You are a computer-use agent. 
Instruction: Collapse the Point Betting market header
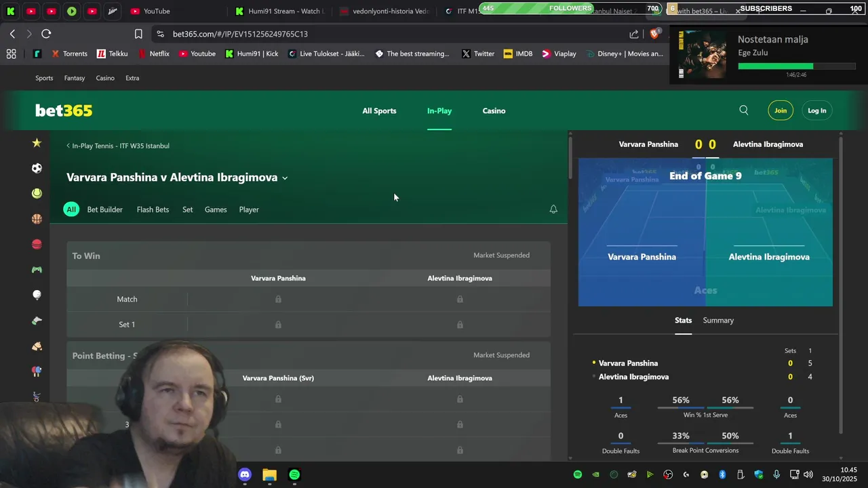[309, 355]
